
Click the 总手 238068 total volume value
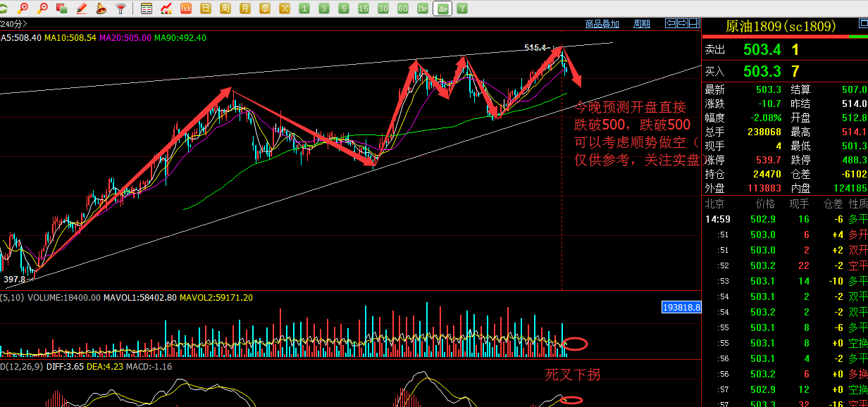click(x=764, y=132)
